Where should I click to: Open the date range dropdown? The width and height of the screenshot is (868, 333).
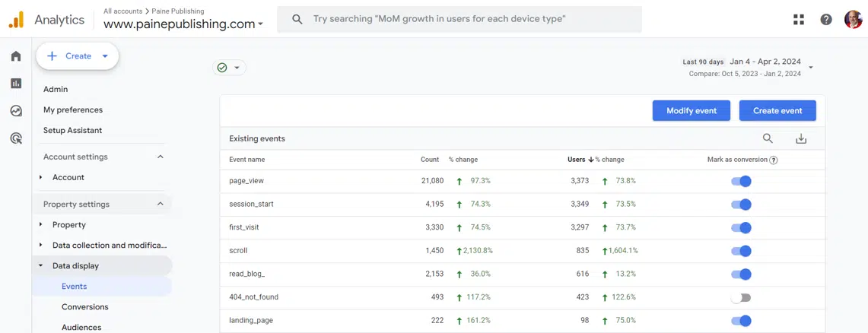coord(811,68)
